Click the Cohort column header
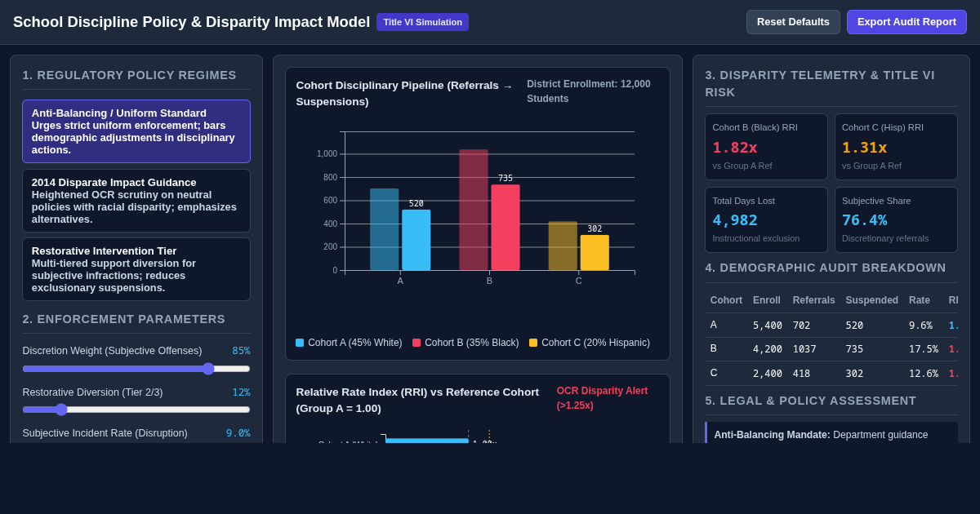 [x=726, y=300]
